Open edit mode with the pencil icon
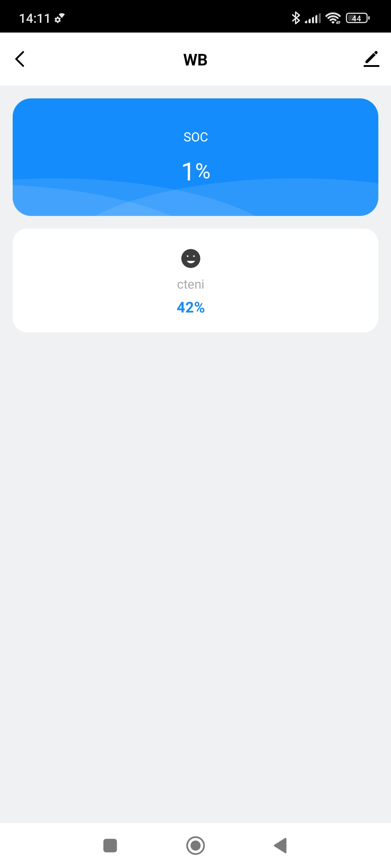Screen dimensions: 391x868 point(371,59)
